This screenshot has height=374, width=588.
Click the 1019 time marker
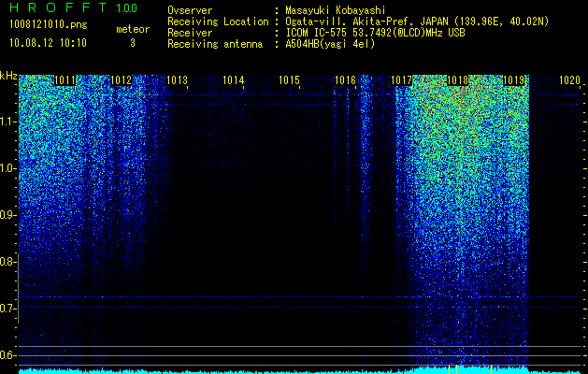(513, 80)
